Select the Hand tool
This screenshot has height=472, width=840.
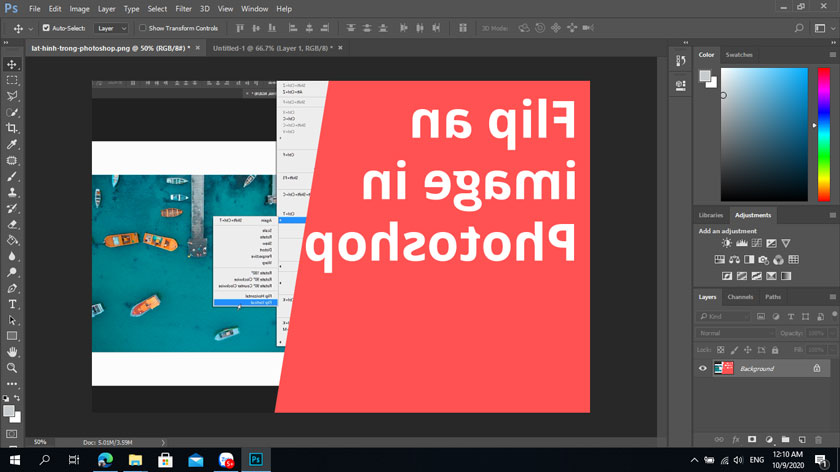click(x=12, y=352)
